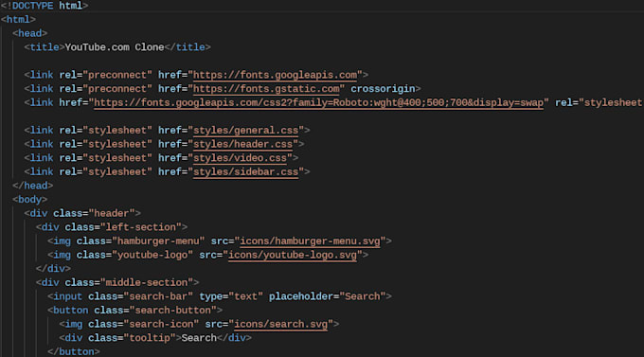Click the placeholder="Search" attribute value

(x=363, y=296)
